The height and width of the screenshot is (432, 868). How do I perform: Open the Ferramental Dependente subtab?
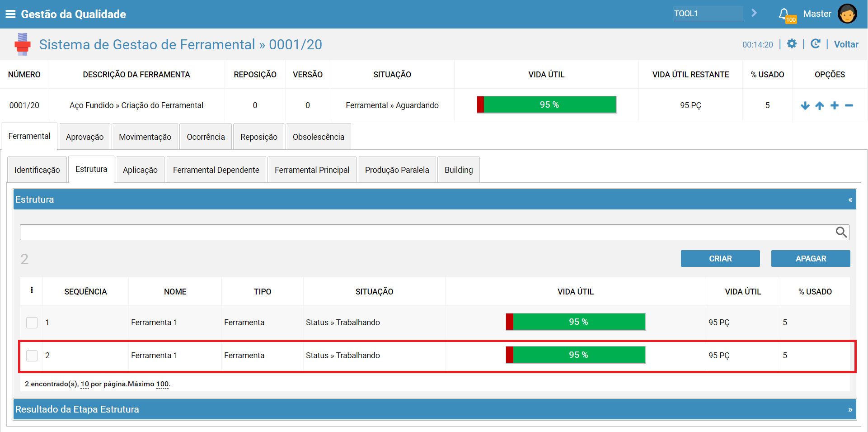[216, 170]
